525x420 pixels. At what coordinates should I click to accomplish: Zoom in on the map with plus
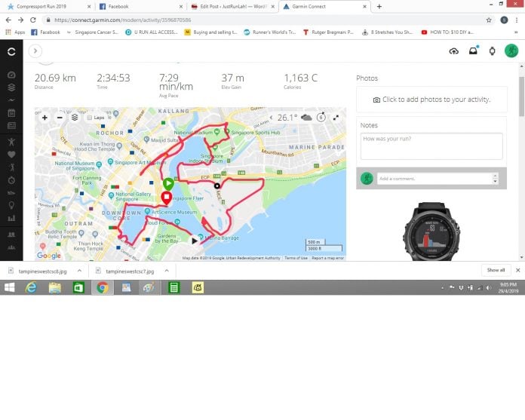[45, 118]
